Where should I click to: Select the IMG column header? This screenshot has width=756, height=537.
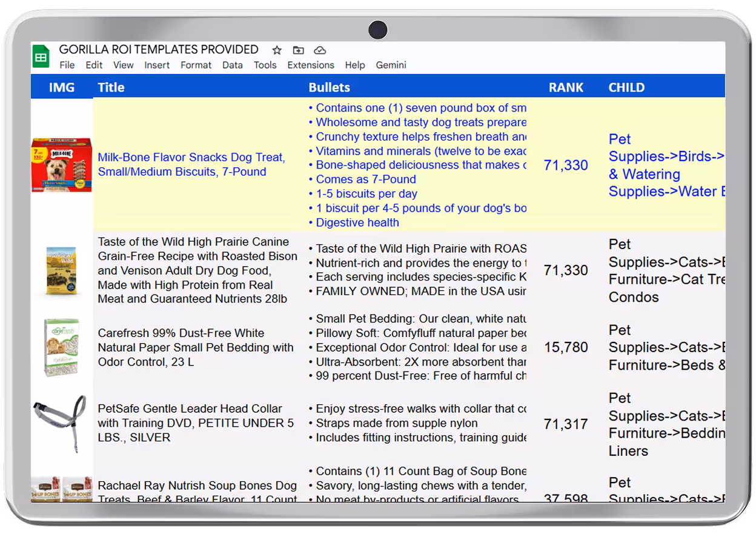pos(62,87)
